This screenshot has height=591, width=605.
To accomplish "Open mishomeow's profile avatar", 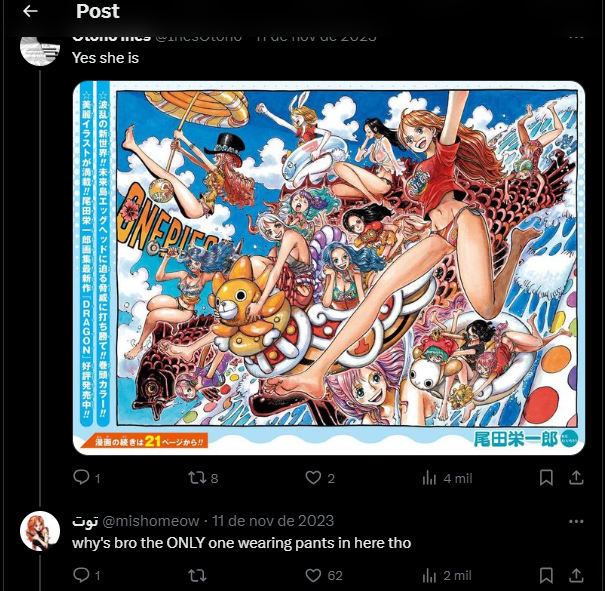I will click(x=40, y=531).
